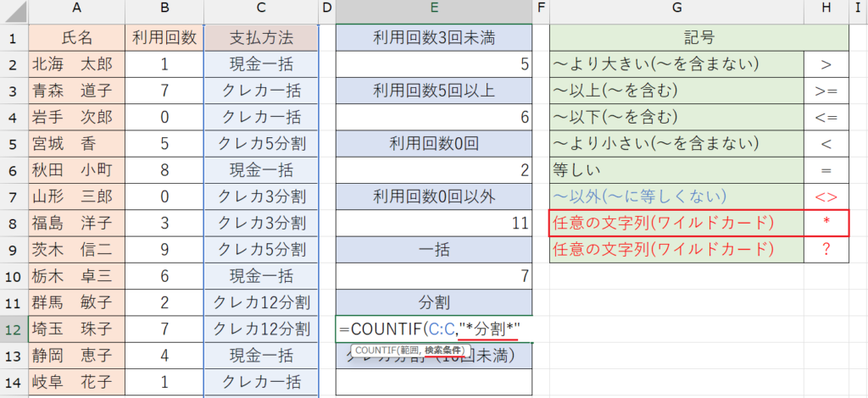Click the COUNTIF formula editing cell
Image resolution: width=868 pixels, height=398 pixels.
click(x=434, y=329)
